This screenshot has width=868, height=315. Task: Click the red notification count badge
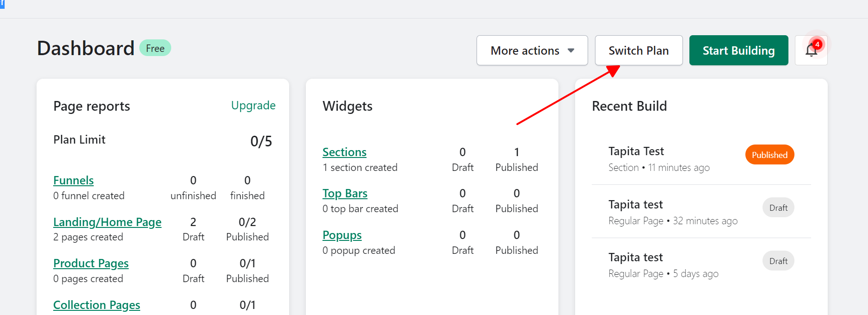click(x=818, y=44)
